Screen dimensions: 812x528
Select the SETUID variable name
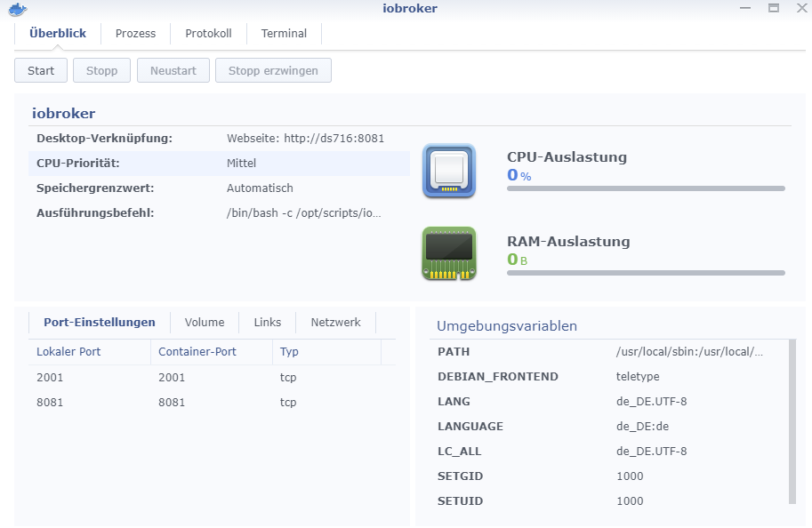click(x=460, y=501)
